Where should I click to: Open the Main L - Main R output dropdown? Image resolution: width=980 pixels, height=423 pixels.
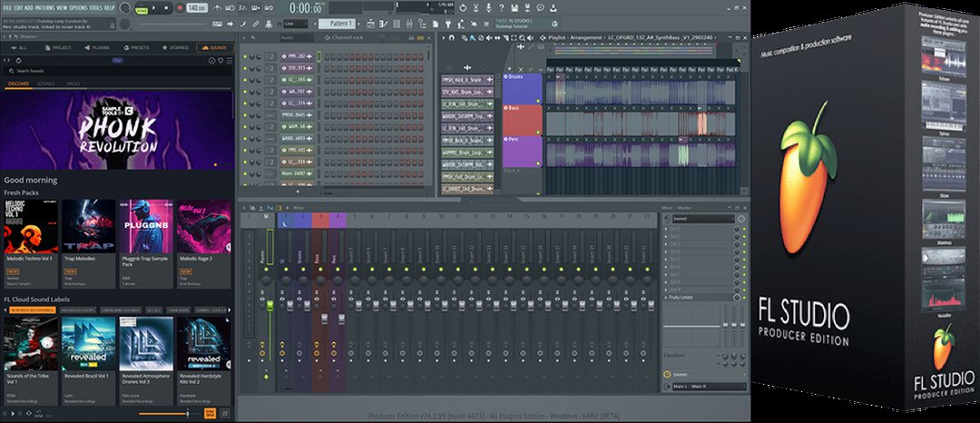(710, 387)
